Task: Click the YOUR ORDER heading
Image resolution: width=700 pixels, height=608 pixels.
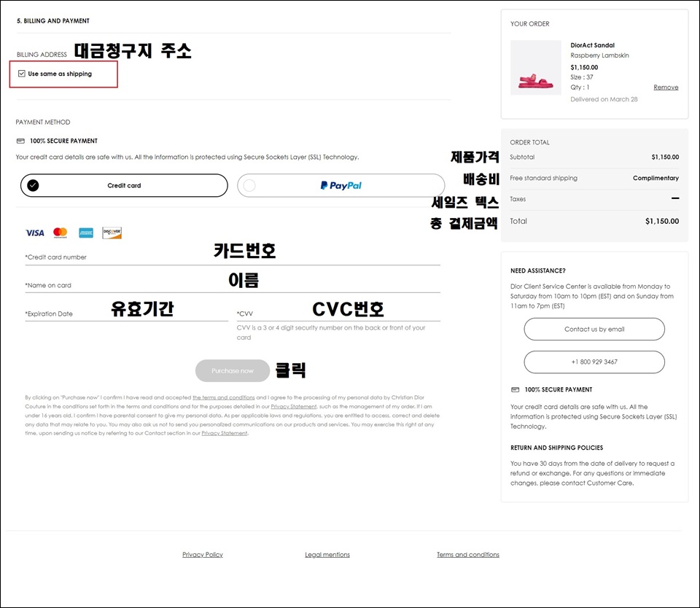Action: [530, 23]
